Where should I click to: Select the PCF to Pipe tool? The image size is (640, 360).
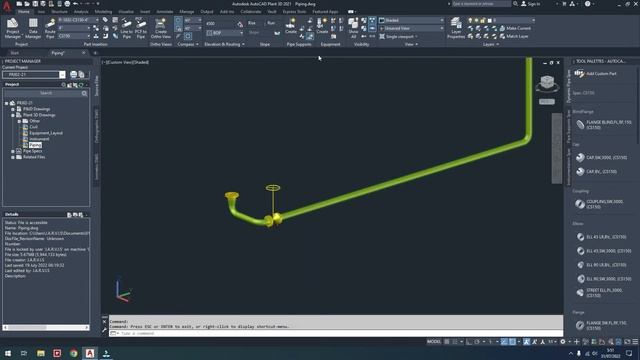point(141,28)
